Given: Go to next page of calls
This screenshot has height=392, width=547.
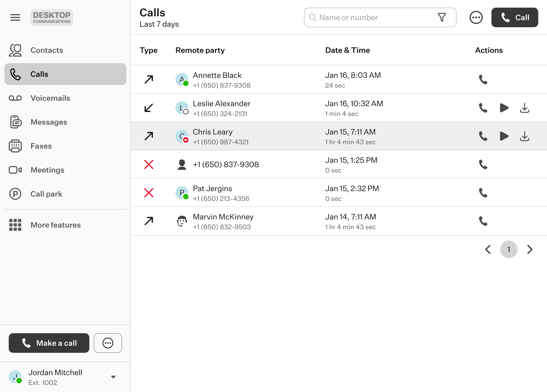Looking at the screenshot, I should tap(530, 249).
